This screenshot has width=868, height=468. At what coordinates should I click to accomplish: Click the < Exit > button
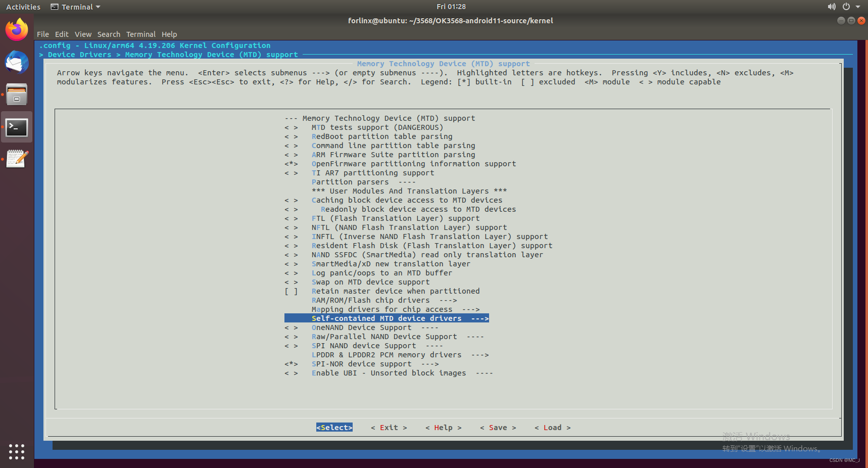[x=389, y=428]
